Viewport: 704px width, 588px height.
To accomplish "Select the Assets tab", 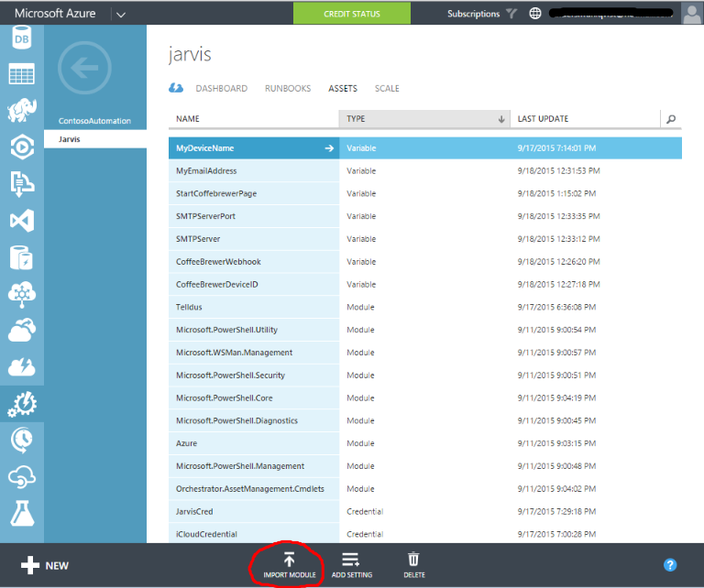I will pyautogui.click(x=343, y=88).
